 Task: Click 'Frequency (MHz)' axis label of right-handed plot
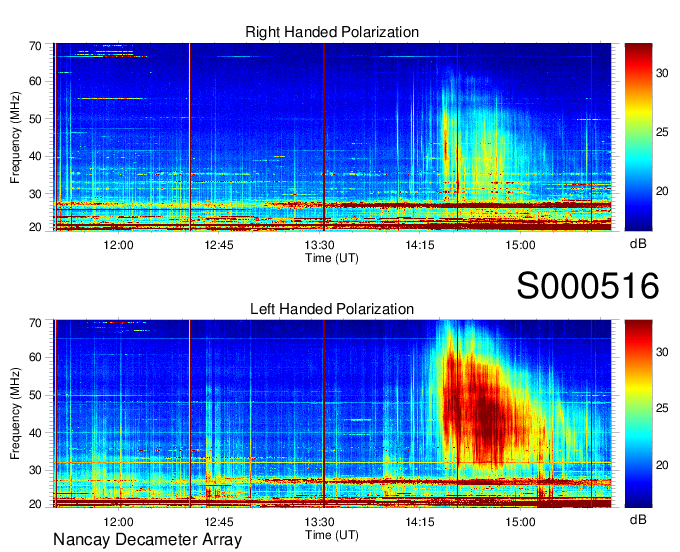pyautogui.click(x=15, y=137)
